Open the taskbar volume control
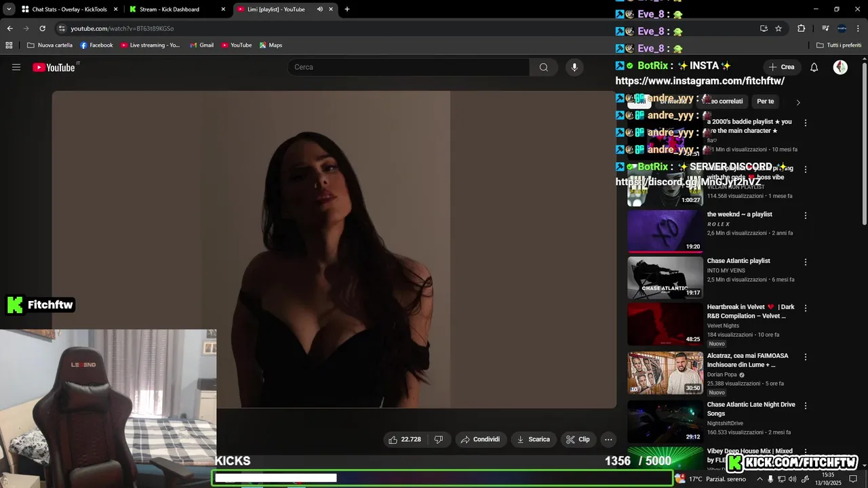Screen dimensions: 868x488 pos(793,479)
